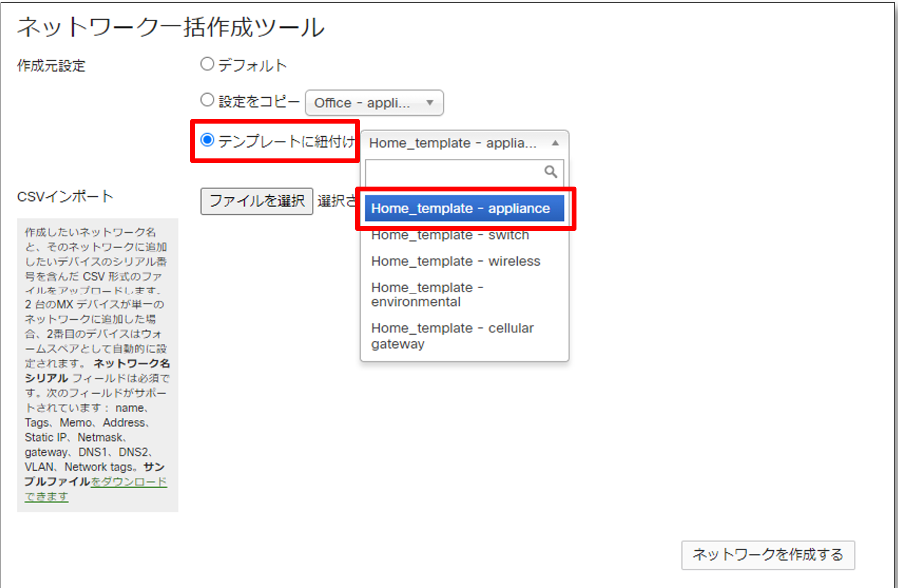Click the ネットワークを作成する button
This screenshot has width=898, height=588.
tap(768, 555)
